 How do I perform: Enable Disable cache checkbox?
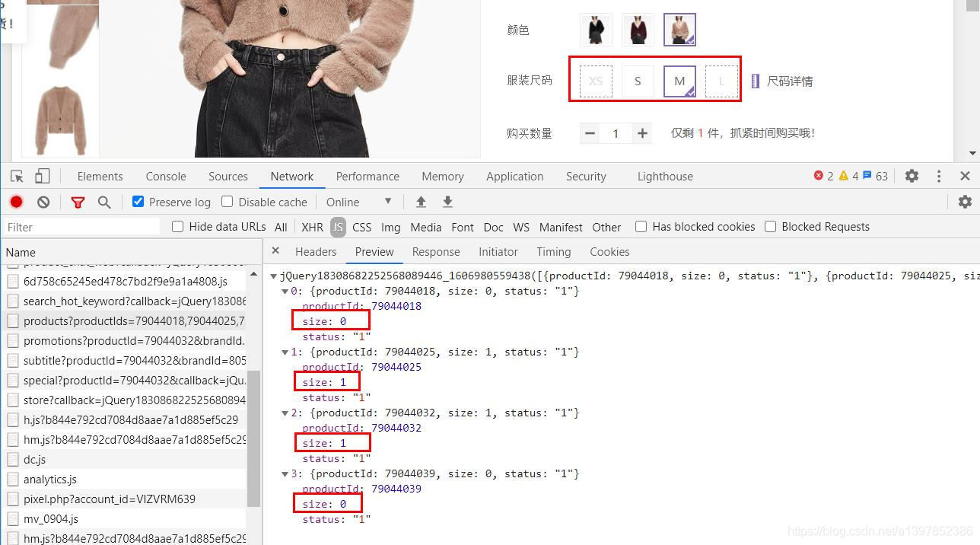[x=227, y=202]
